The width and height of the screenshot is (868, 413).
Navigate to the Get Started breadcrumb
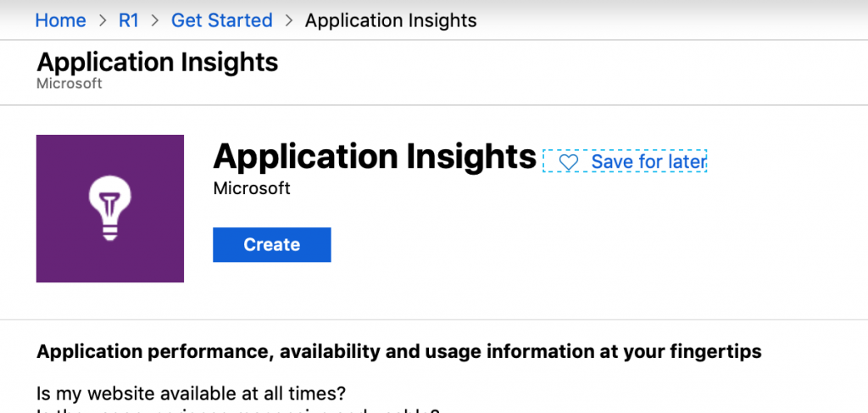coord(221,20)
